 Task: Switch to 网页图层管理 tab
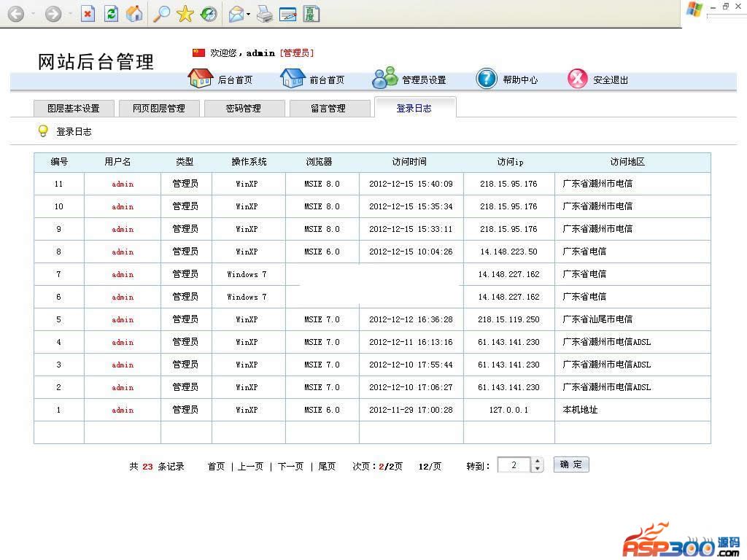click(x=158, y=109)
